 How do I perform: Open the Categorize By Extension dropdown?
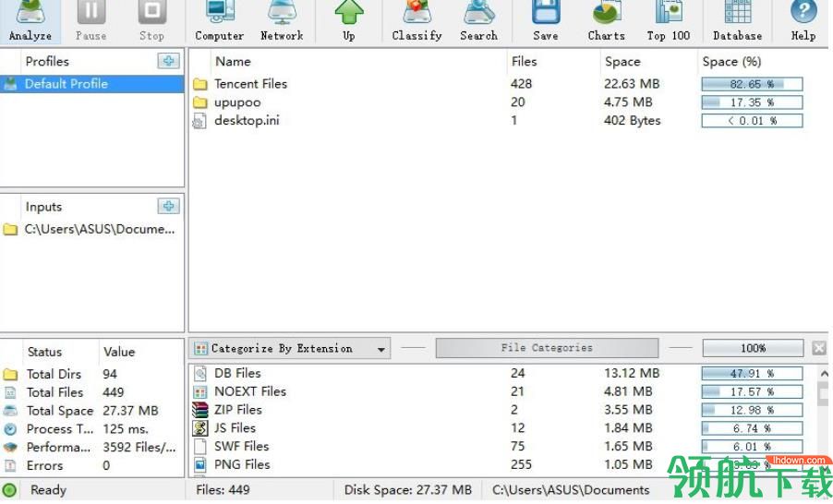click(290, 348)
